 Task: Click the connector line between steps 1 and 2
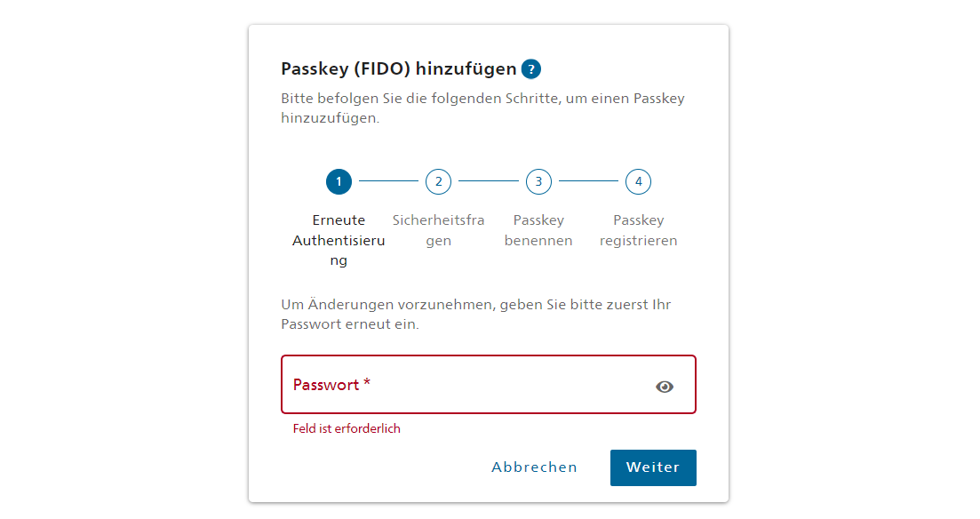[389, 181]
